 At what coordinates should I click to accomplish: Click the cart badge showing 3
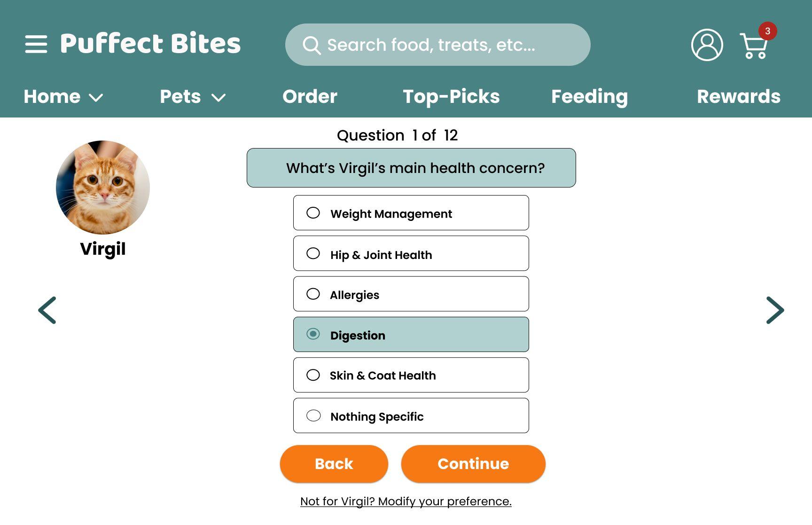click(x=767, y=31)
